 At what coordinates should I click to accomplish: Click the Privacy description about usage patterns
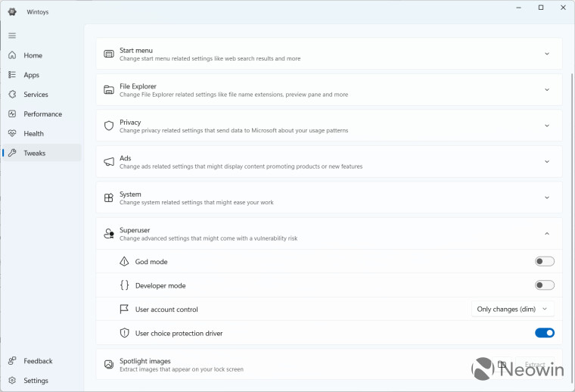point(234,130)
